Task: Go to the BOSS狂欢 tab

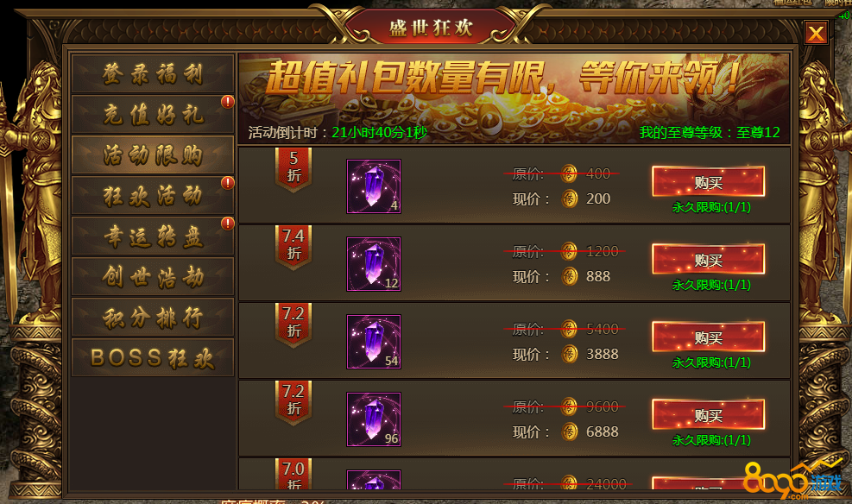Action: click(x=153, y=357)
